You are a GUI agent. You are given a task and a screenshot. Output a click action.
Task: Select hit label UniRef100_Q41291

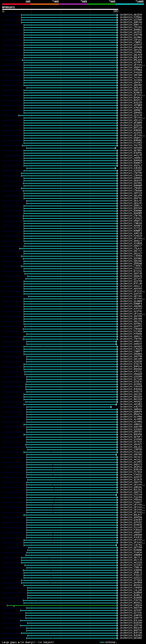131,394
